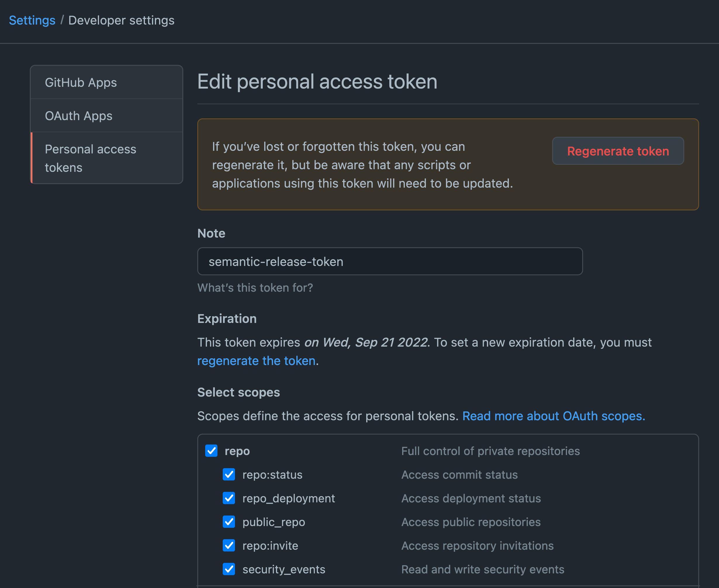
Task: Select Personal access tokens in sidebar
Action: pos(90,158)
